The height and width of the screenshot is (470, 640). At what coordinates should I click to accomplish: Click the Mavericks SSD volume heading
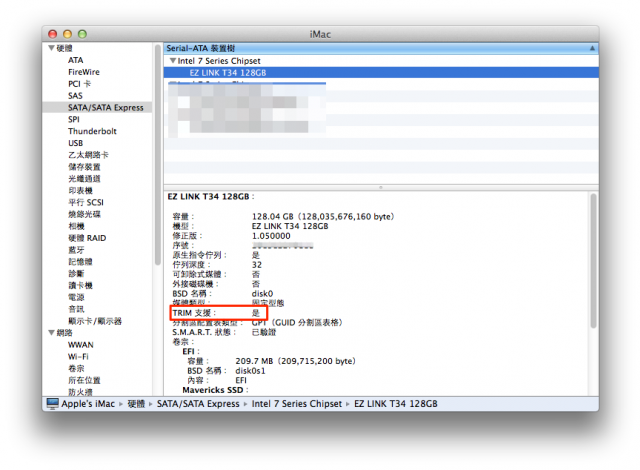click(213, 390)
